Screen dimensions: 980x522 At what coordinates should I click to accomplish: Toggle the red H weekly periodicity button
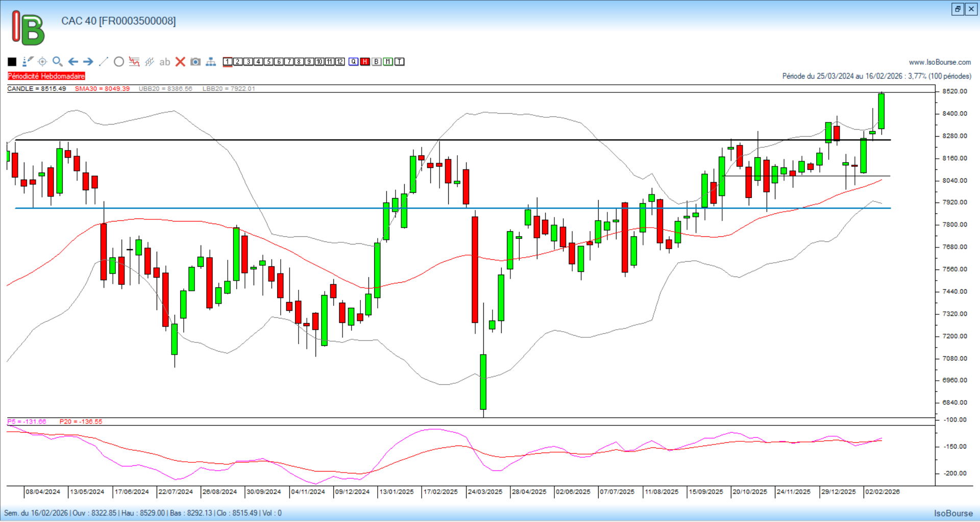[x=365, y=62]
